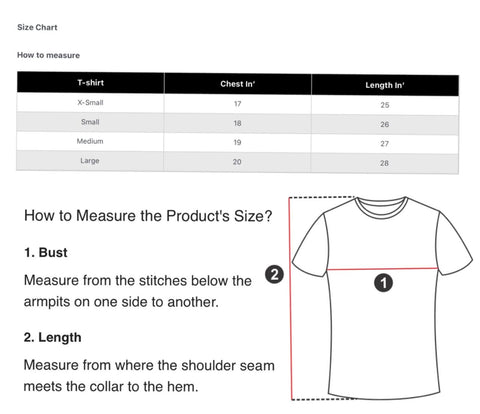Click the How to measure text
This screenshot has height=414, width=480.
click(x=48, y=55)
